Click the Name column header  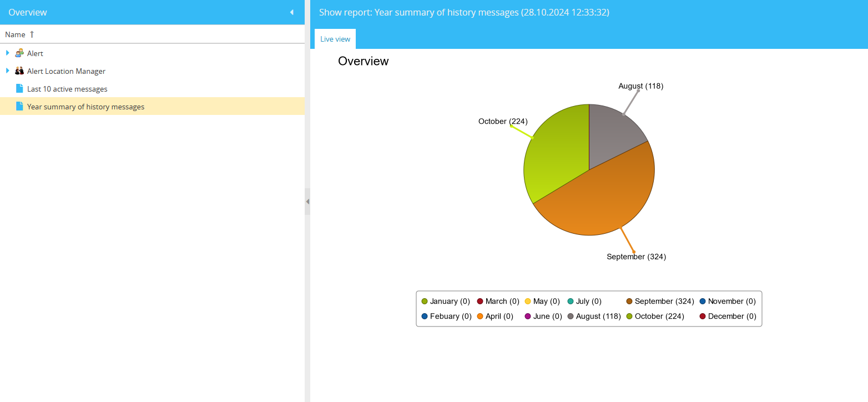[x=152, y=34]
